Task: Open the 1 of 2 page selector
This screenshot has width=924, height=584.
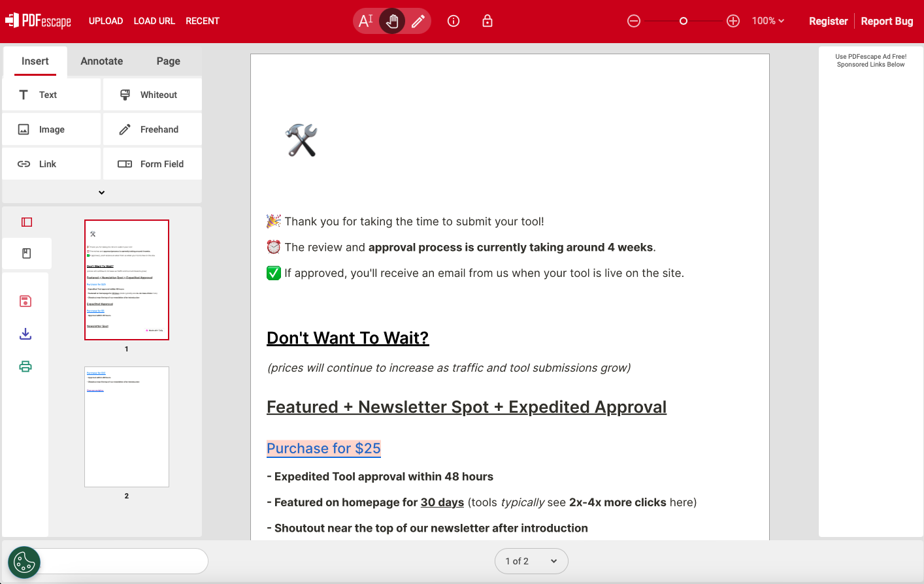Action: coord(531,561)
